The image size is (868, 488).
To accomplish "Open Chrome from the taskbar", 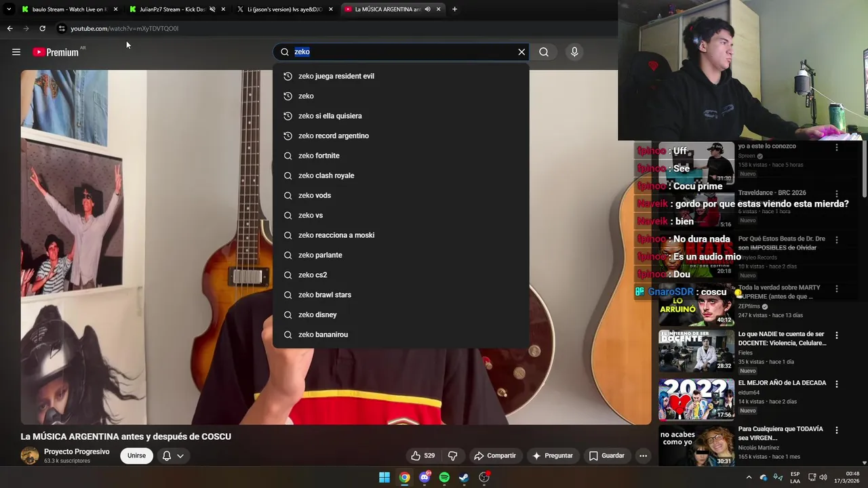I will pyautogui.click(x=404, y=477).
